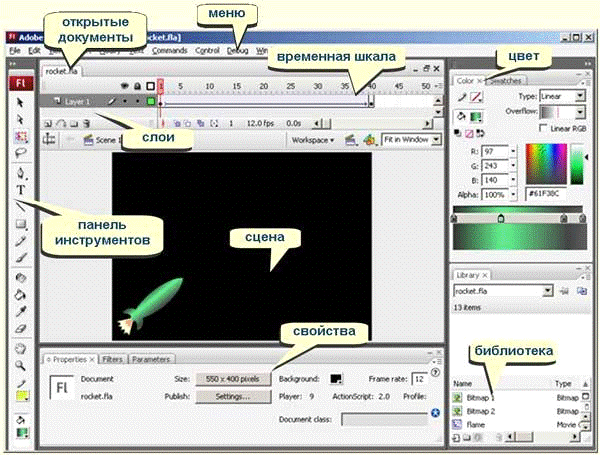Click the No Color icon in Color panel
The width and height of the screenshot is (600, 455).
[x=469, y=134]
